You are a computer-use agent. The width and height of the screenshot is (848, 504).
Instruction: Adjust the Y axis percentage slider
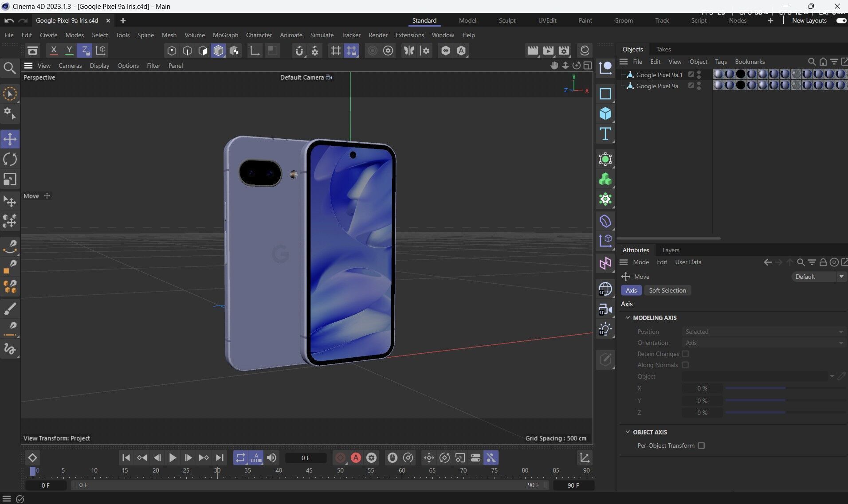(x=785, y=401)
